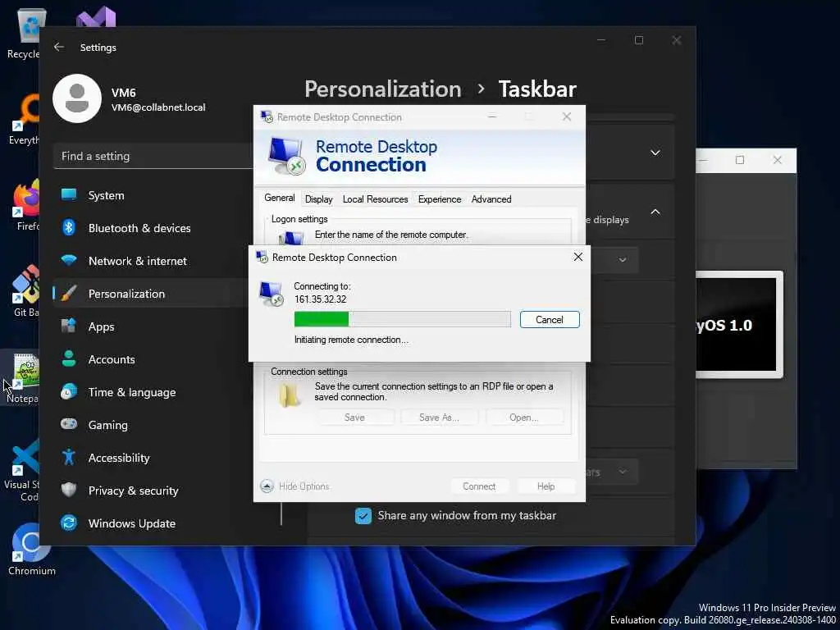
Task: Switch to the Advanced tab
Action: 491,199
